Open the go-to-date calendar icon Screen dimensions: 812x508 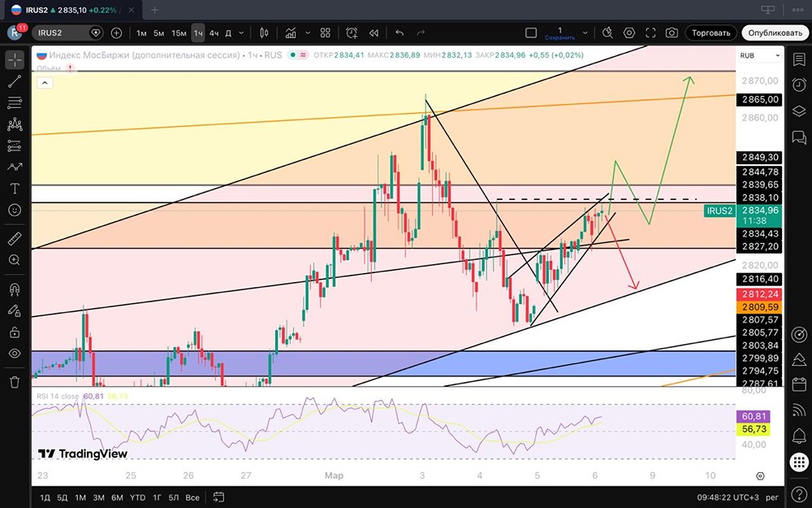point(218,497)
